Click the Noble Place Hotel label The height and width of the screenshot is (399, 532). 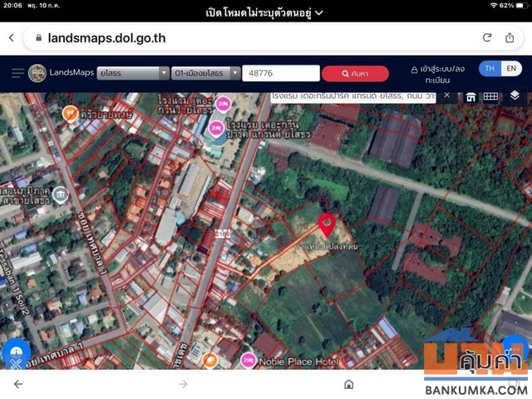tap(298, 362)
